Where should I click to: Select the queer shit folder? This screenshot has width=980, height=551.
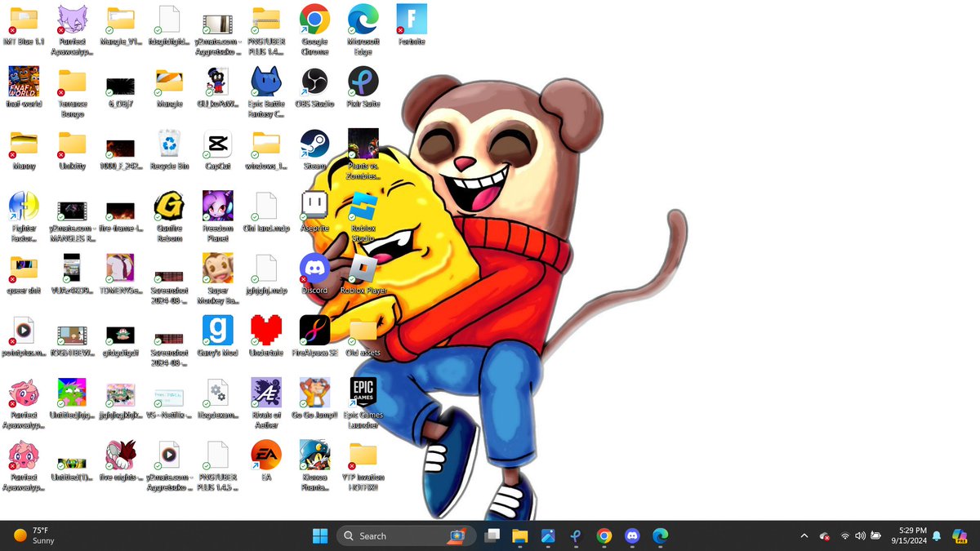[x=24, y=273]
